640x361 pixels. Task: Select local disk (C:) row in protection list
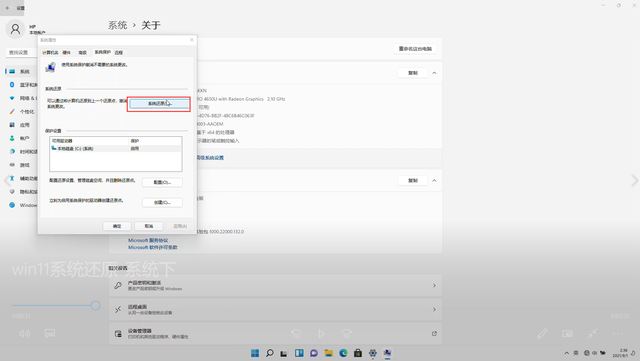click(x=116, y=149)
